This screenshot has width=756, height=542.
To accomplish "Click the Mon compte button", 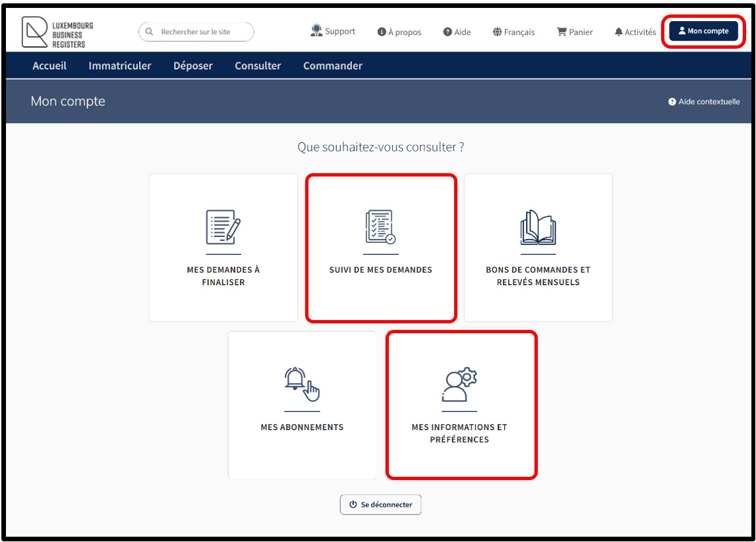I will click(703, 31).
